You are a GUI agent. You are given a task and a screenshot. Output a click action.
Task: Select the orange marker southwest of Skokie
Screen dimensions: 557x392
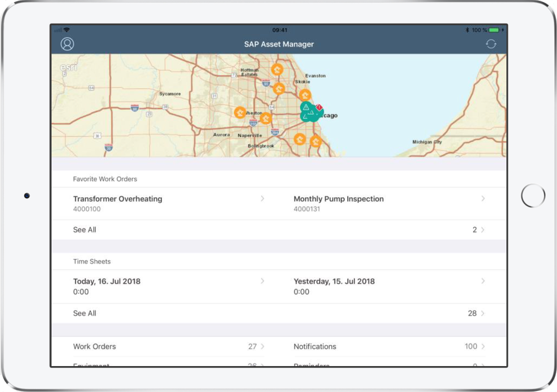(x=279, y=89)
